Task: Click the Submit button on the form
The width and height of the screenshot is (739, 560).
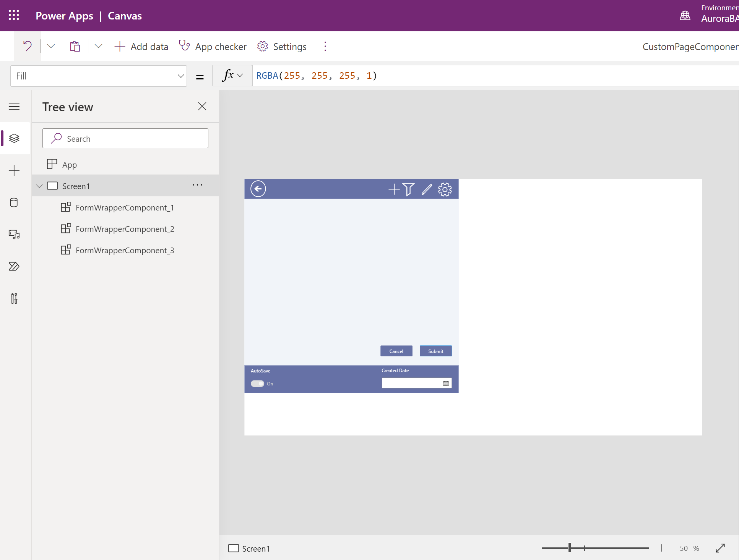Action: pyautogui.click(x=436, y=351)
